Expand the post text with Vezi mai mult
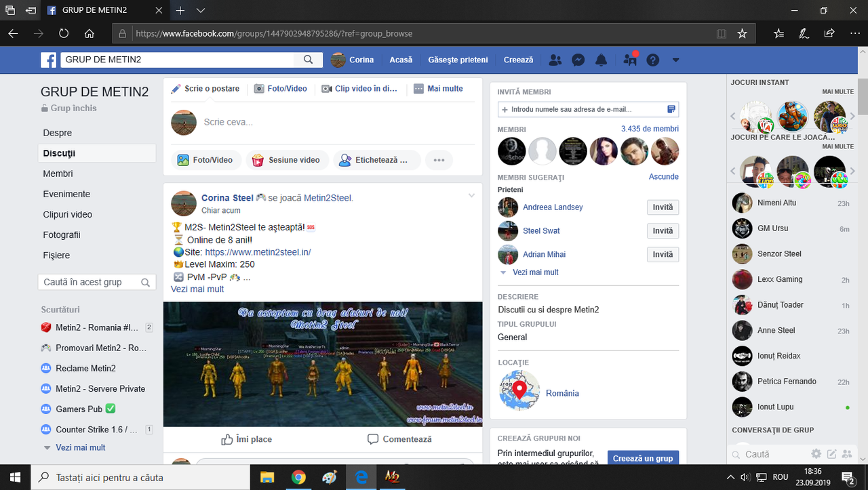This screenshot has height=490, width=868. coord(197,289)
